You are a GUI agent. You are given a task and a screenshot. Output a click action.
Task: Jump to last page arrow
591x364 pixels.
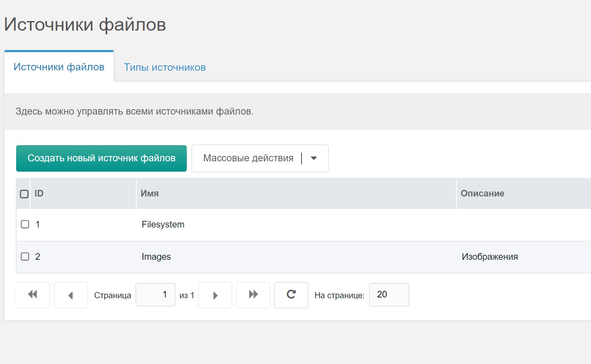coord(253,295)
